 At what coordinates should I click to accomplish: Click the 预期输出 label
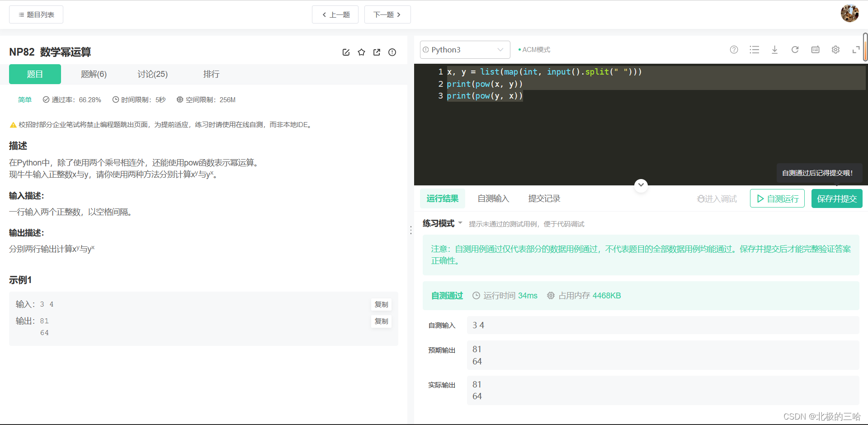click(x=442, y=350)
